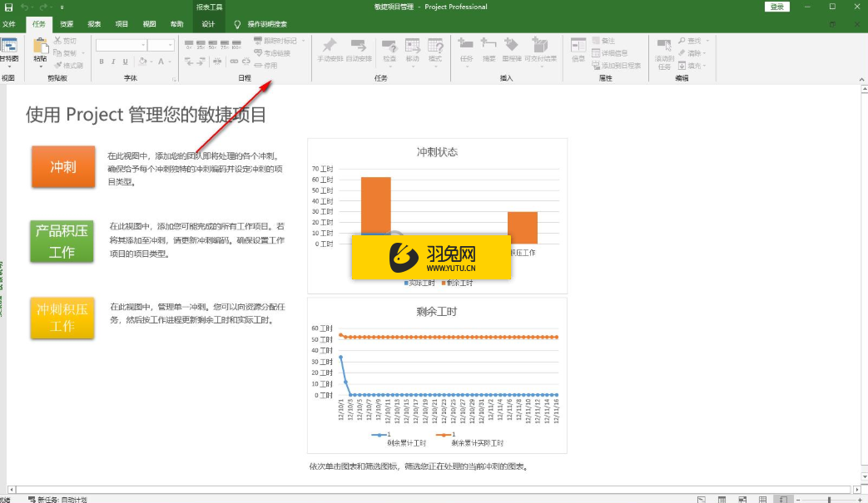The width and height of the screenshot is (868, 503).
Task: Open the File (文件) menu
Action: (9, 24)
